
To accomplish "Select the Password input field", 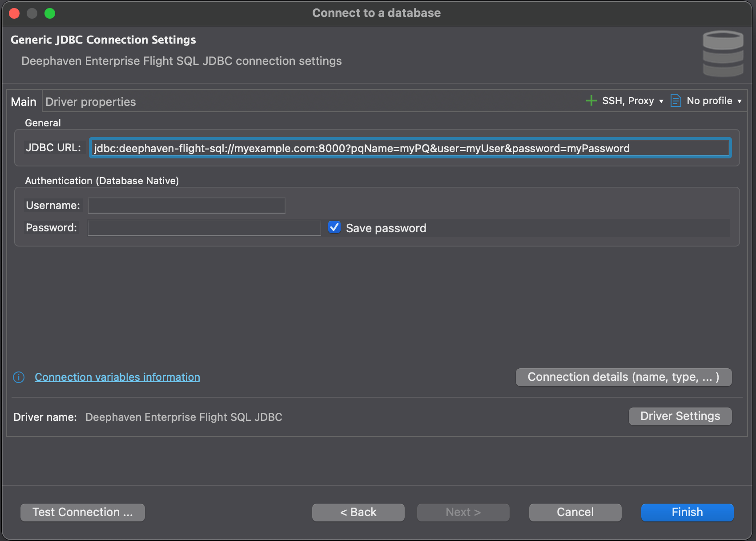I will [x=204, y=228].
